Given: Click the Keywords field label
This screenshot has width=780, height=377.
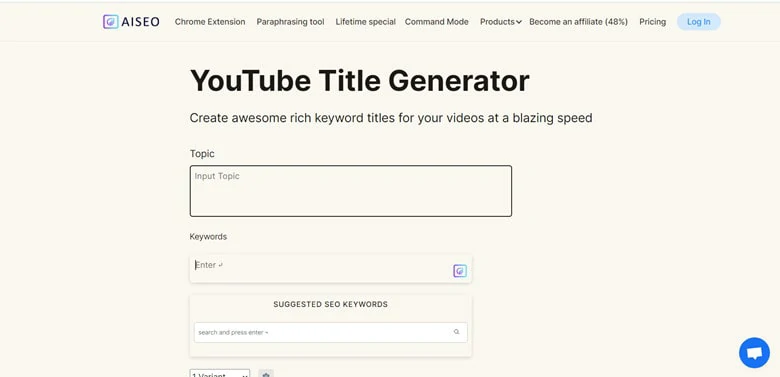Looking at the screenshot, I should click(208, 237).
